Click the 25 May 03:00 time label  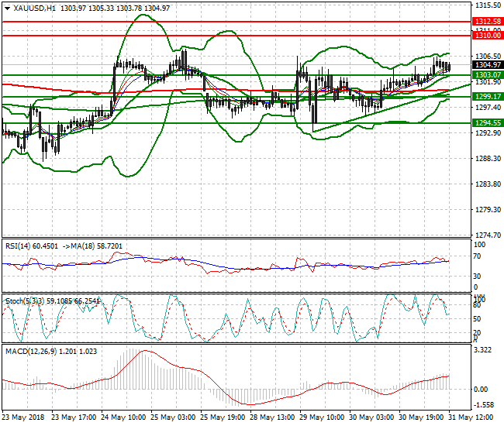click(171, 416)
